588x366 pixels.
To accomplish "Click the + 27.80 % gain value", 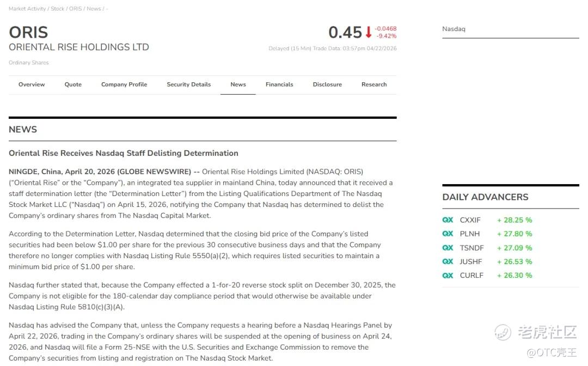I will pyautogui.click(x=514, y=234).
